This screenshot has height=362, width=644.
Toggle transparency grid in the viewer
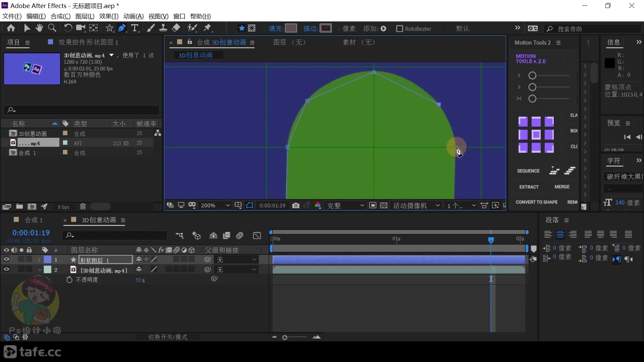[x=384, y=205]
